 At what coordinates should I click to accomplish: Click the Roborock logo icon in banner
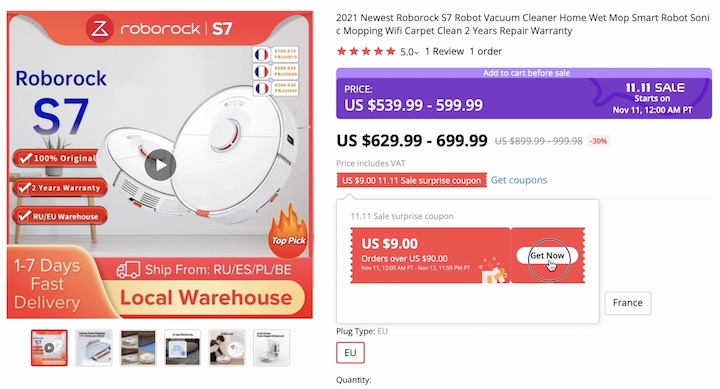(99, 28)
